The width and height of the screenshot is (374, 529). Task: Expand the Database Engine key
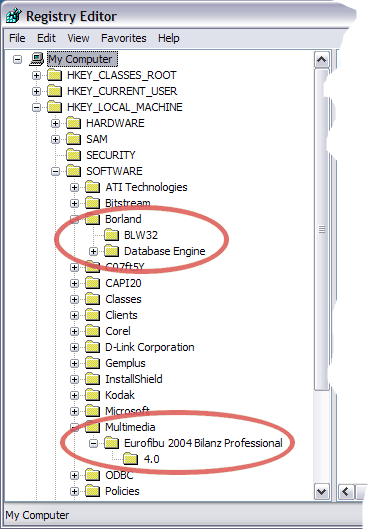(94, 252)
